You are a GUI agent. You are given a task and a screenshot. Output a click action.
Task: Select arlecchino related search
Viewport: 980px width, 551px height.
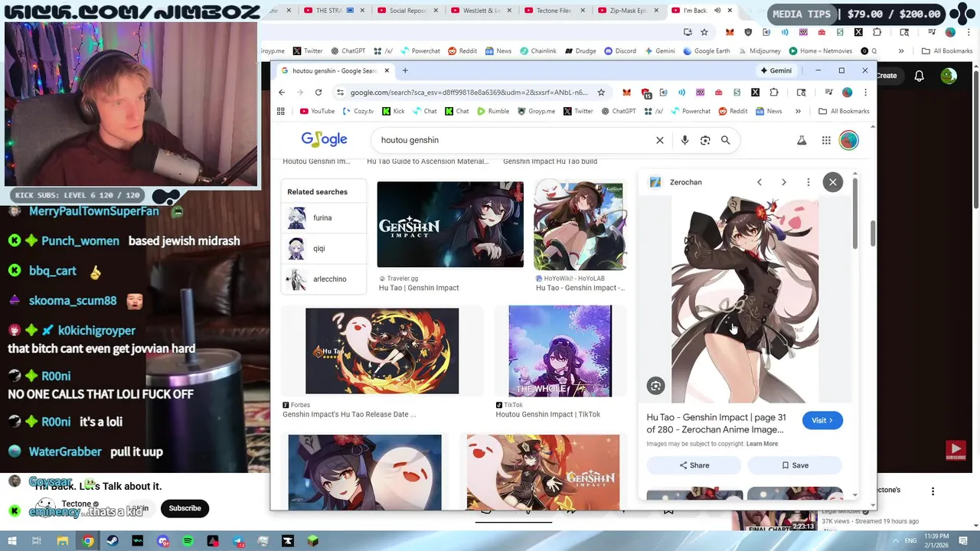coord(324,279)
